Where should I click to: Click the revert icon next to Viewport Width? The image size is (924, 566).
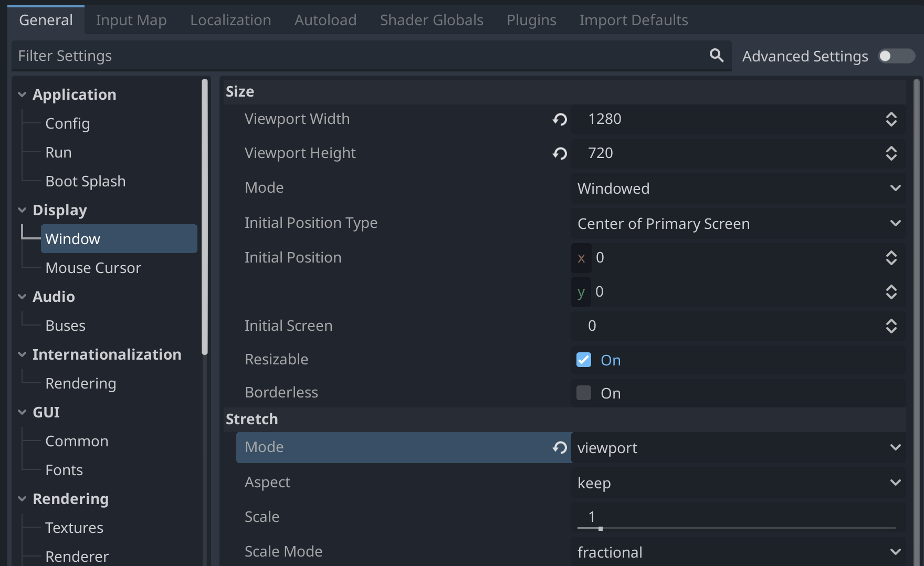click(560, 119)
